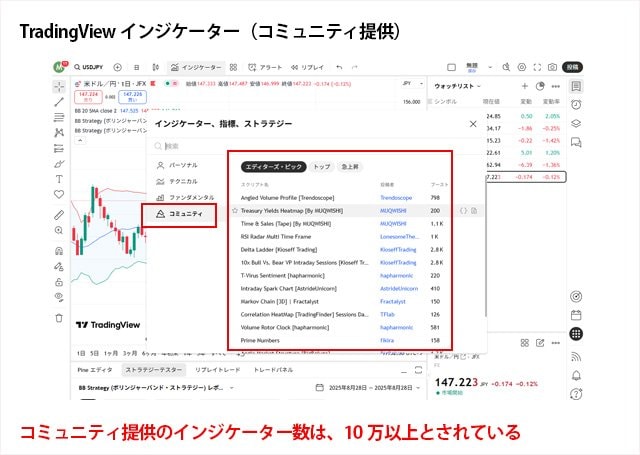Screen dimensions: 640x455
Task: Open the USDJPY symbol search
Action: (89, 67)
